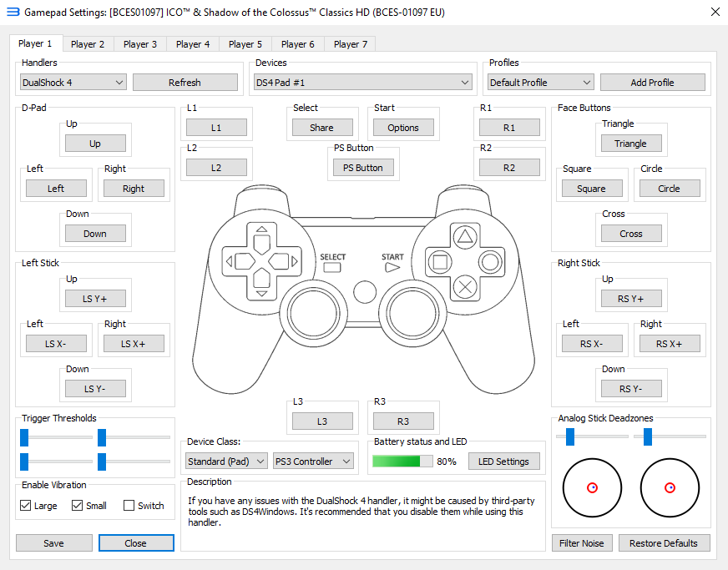
Task: Click the LS Y- mapping button
Action: (x=95, y=389)
